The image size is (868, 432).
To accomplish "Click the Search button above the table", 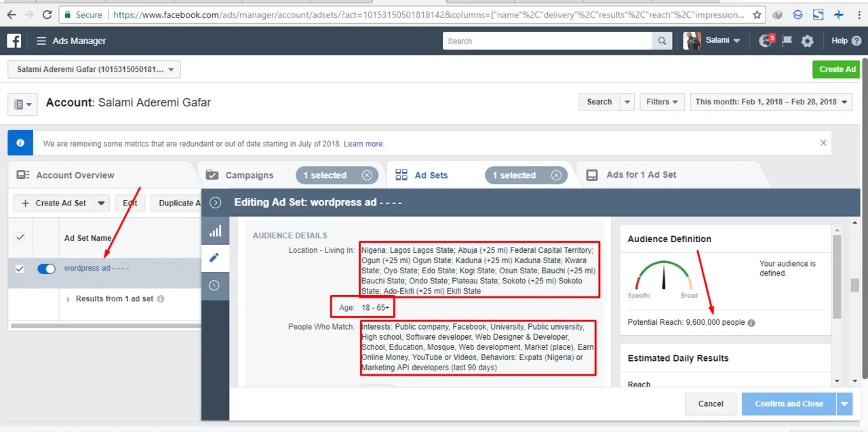I will coord(599,102).
